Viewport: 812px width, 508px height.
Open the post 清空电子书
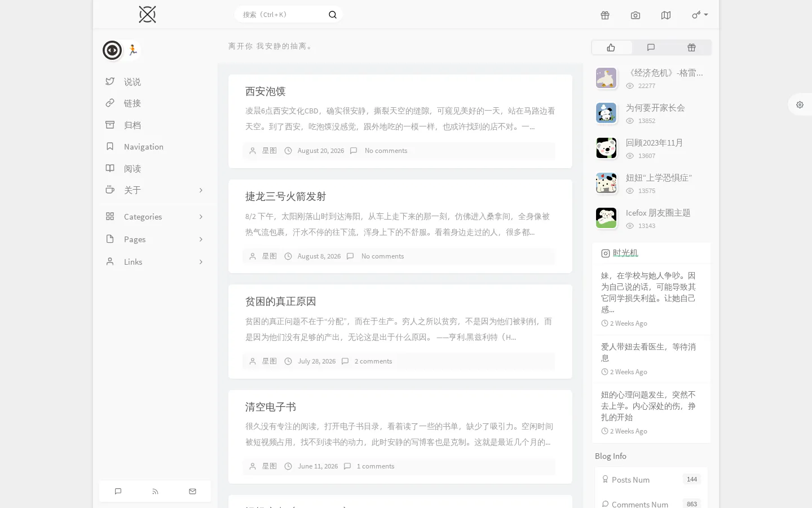[270, 407]
